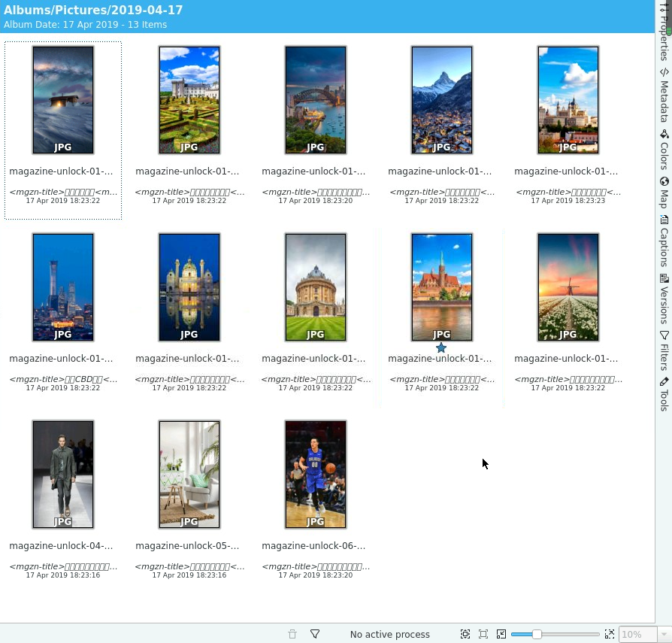
Task: Open the Tools sidebar tab
Action: pos(664,394)
